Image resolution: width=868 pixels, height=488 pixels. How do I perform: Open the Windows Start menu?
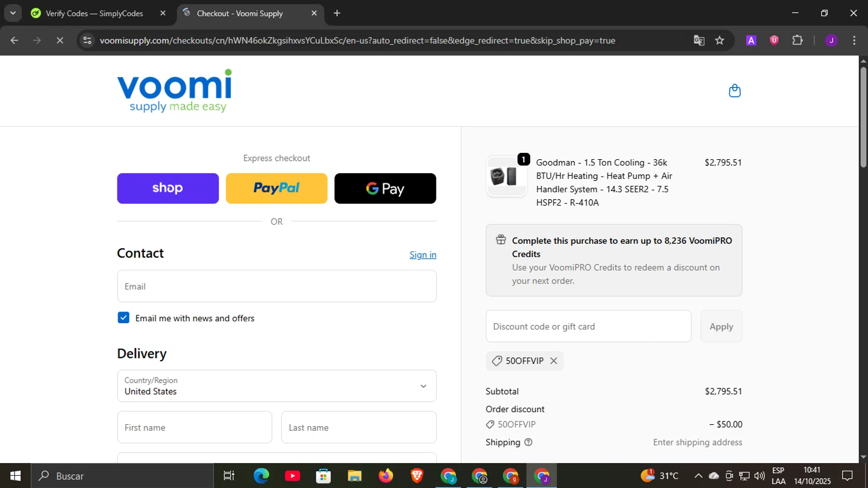(x=15, y=476)
